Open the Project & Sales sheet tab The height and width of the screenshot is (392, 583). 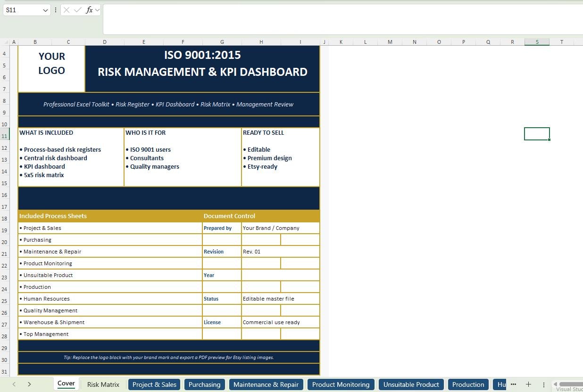point(155,384)
